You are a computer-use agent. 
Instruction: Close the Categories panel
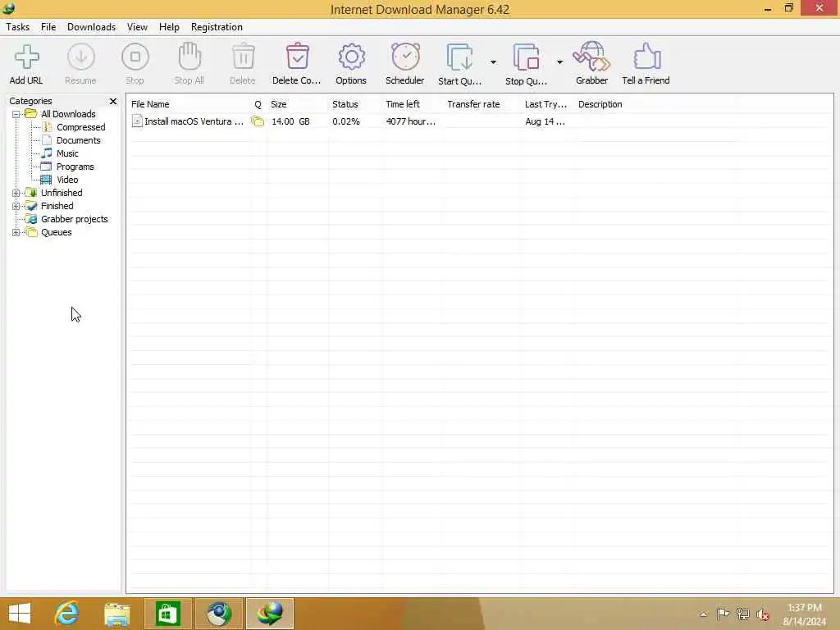coord(113,101)
